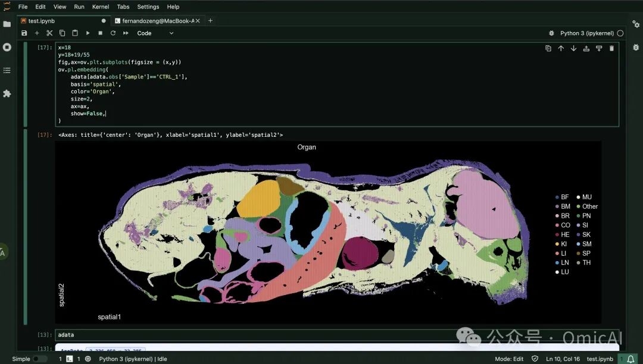
Task: Enable the debugger bug icon beside kernel name
Action: (x=551, y=33)
